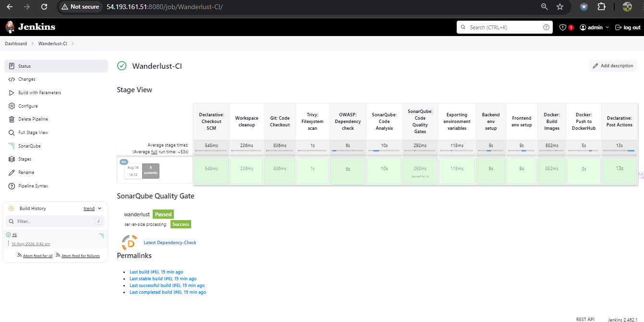The width and height of the screenshot is (644, 322).
Task: Click the trend link in Build History
Action: click(x=89, y=209)
